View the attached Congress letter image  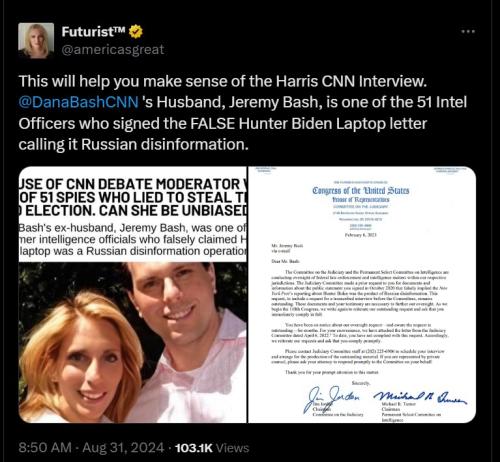point(362,295)
